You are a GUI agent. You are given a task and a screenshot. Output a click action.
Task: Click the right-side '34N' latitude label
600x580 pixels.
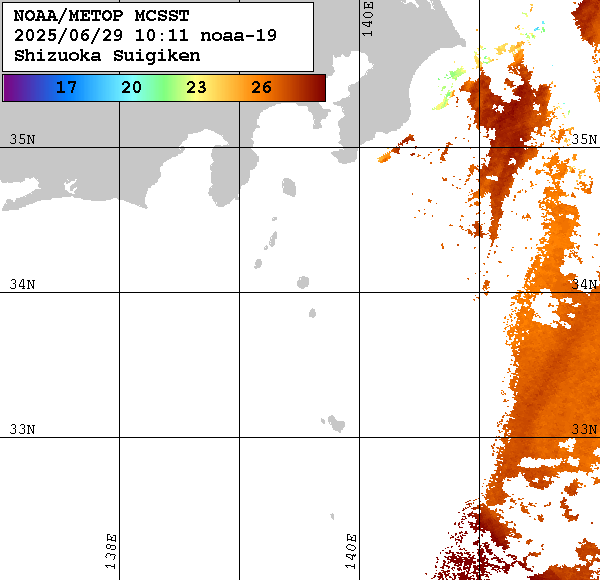pos(584,284)
